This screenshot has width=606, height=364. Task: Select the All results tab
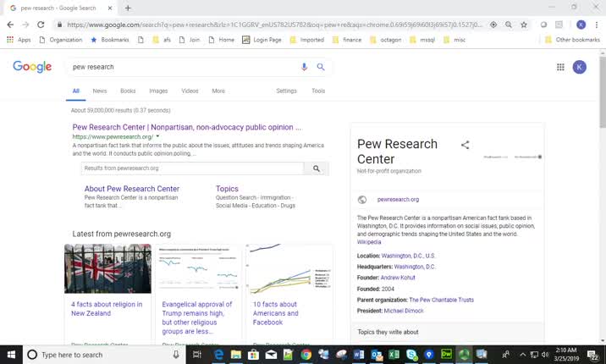pos(76,91)
